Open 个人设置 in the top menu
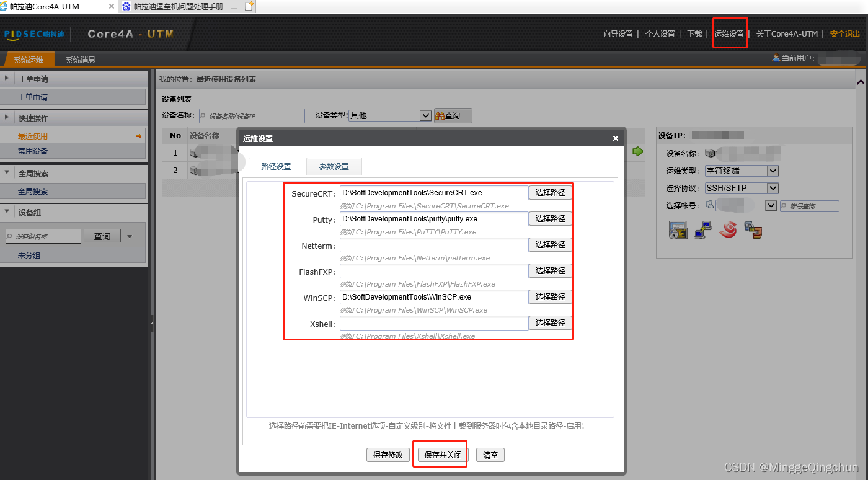Viewport: 868px width, 480px height. pyautogui.click(x=660, y=34)
